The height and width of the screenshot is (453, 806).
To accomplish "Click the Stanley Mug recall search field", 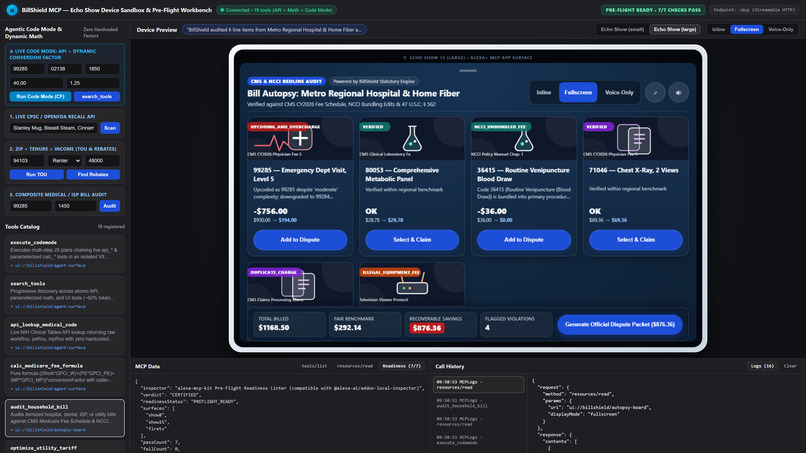I will tap(53, 128).
